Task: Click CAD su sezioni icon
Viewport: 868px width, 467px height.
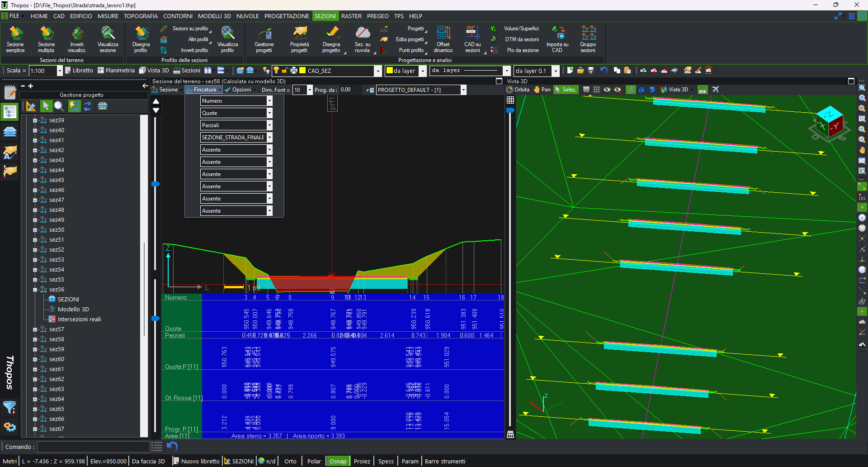Action: point(472,39)
